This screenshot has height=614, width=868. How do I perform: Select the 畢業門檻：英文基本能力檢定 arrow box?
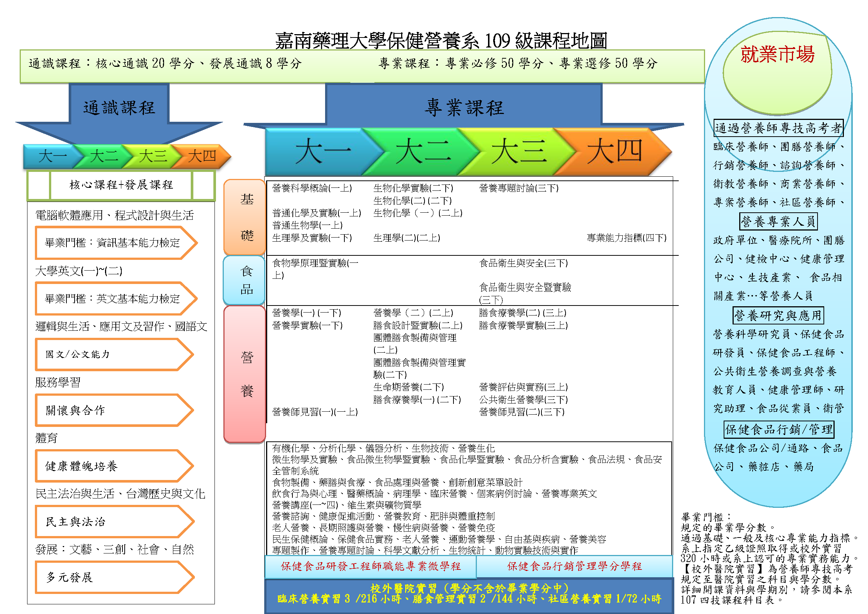(116, 299)
